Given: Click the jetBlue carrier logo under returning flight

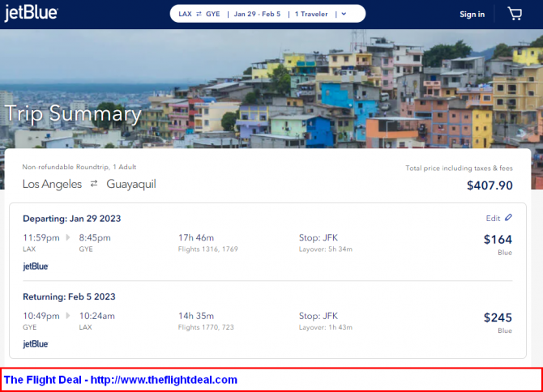Looking at the screenshot, I should [x=36, y=344].
